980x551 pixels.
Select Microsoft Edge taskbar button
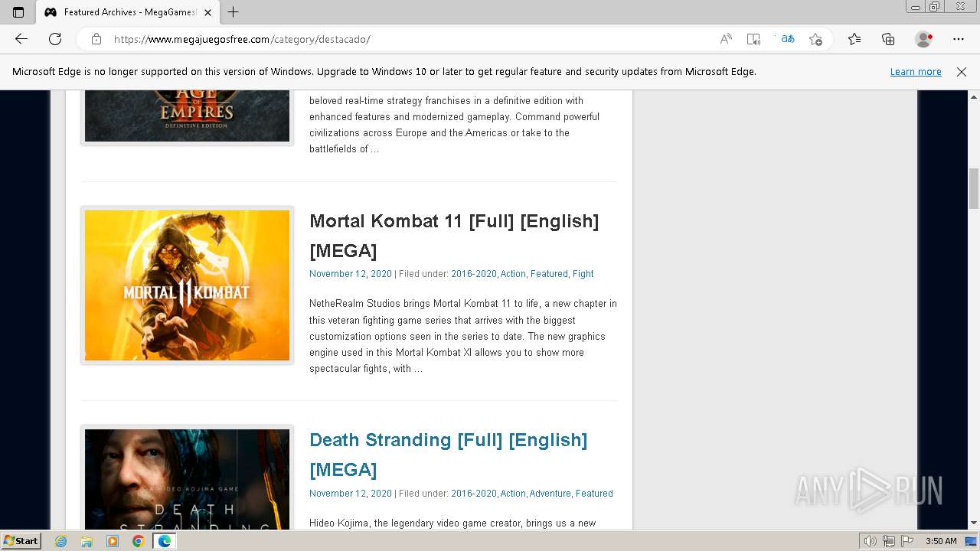tap(164, 541)
